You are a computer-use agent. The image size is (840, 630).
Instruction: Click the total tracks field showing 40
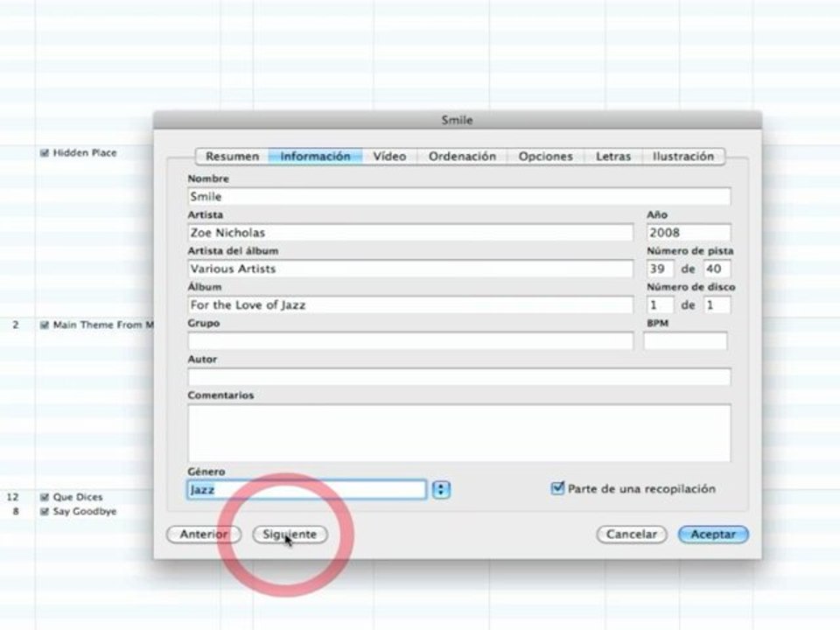coord(717,269)
